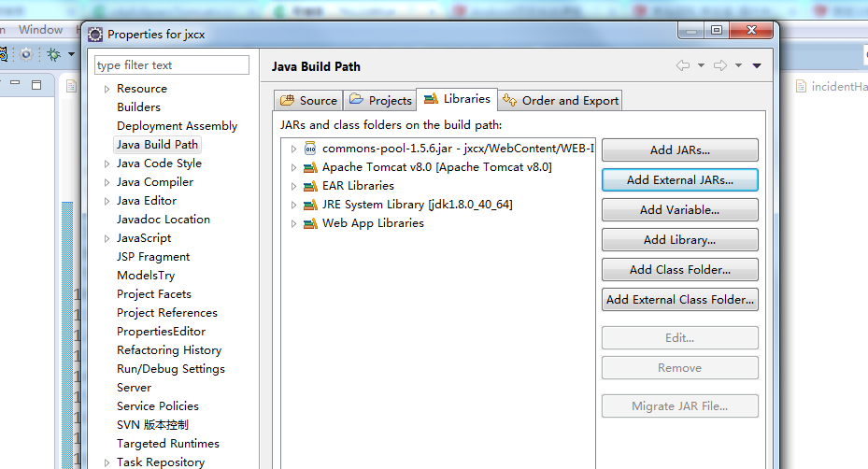Switch to the Projects tab
The image size is (868, 469).
coord(380,100)
